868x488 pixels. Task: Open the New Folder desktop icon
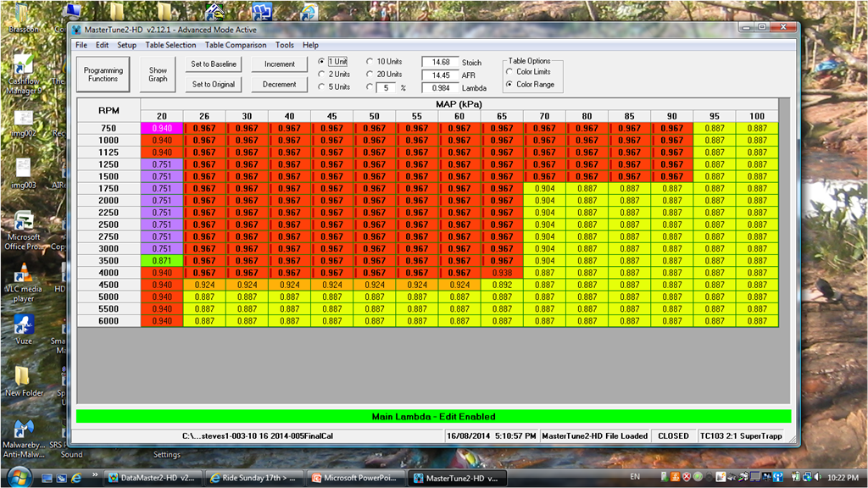pos(23,380)
